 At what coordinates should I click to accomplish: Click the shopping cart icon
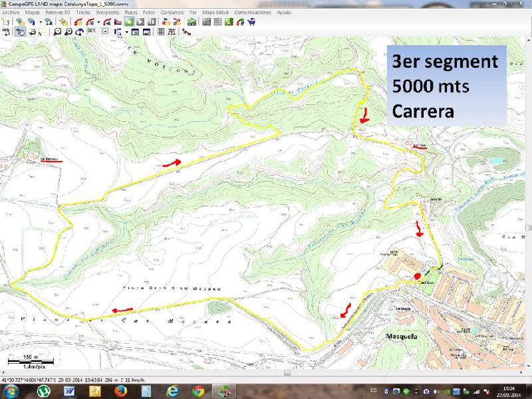point(251,22)
